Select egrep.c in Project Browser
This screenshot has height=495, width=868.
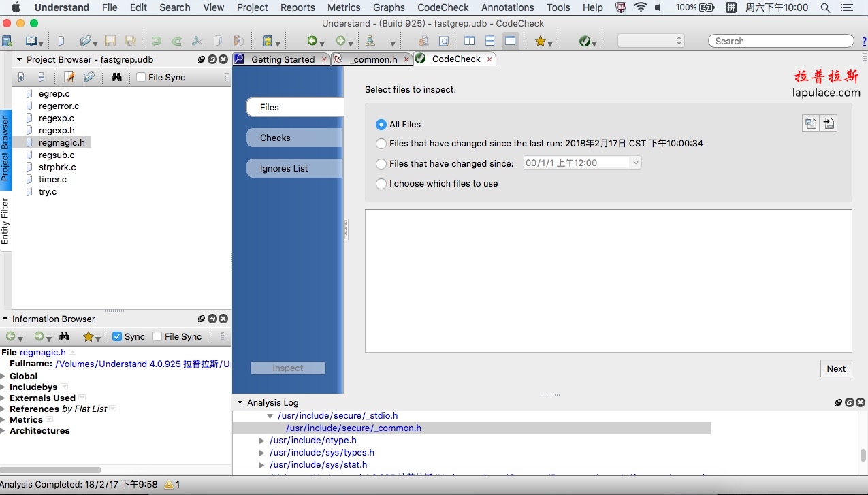click(54, 93)
